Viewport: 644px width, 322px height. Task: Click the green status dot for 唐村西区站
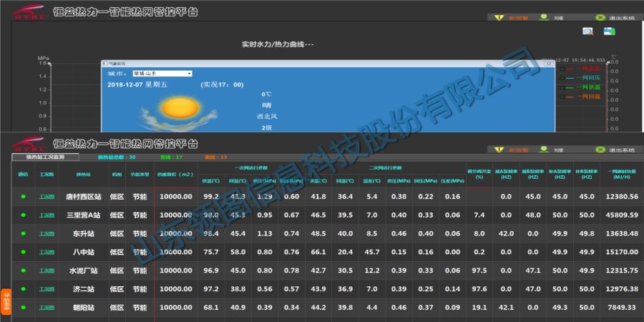[23, 196]
